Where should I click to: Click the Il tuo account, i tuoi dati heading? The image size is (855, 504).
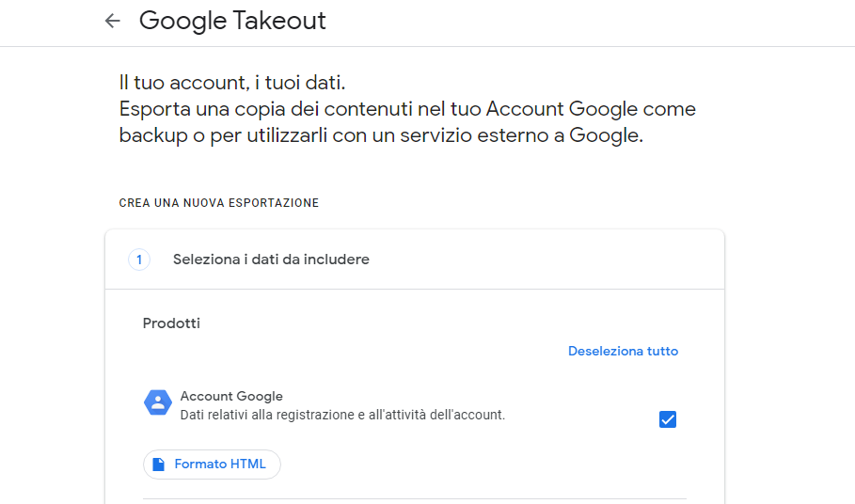pos(232,83)
